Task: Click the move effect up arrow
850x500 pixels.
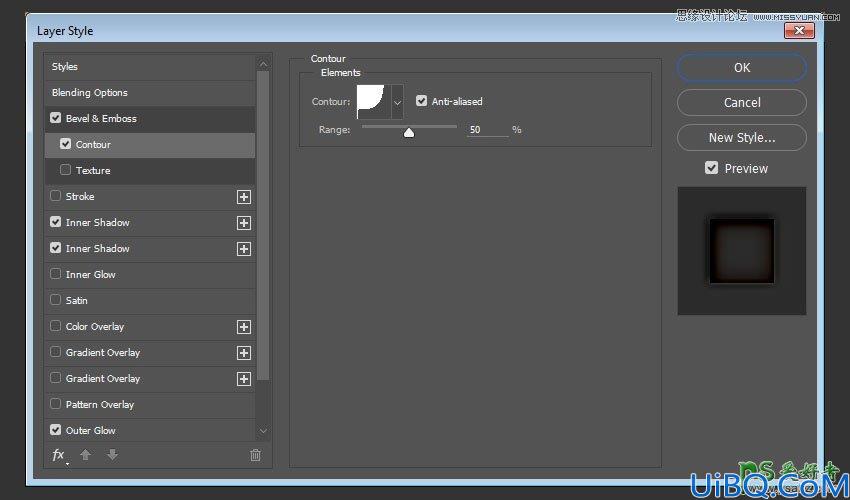Action: [x=85, y=455]
